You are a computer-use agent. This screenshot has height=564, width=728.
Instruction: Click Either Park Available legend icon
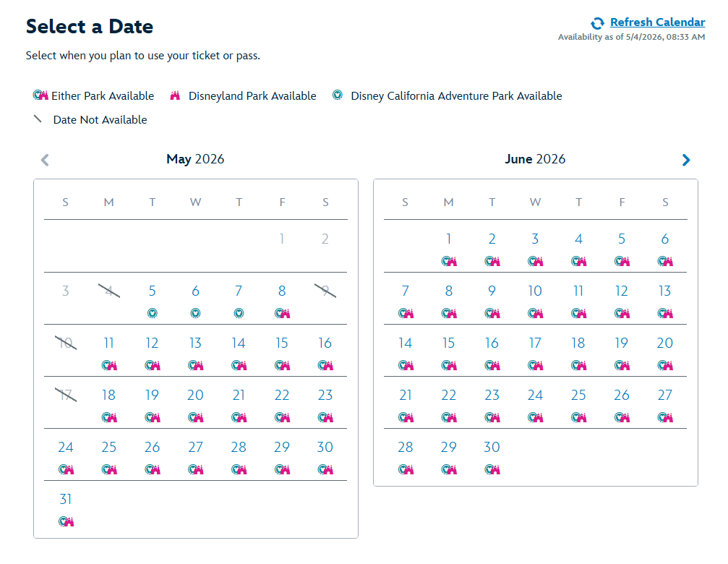pyautogui.click(x=40, y=95)
